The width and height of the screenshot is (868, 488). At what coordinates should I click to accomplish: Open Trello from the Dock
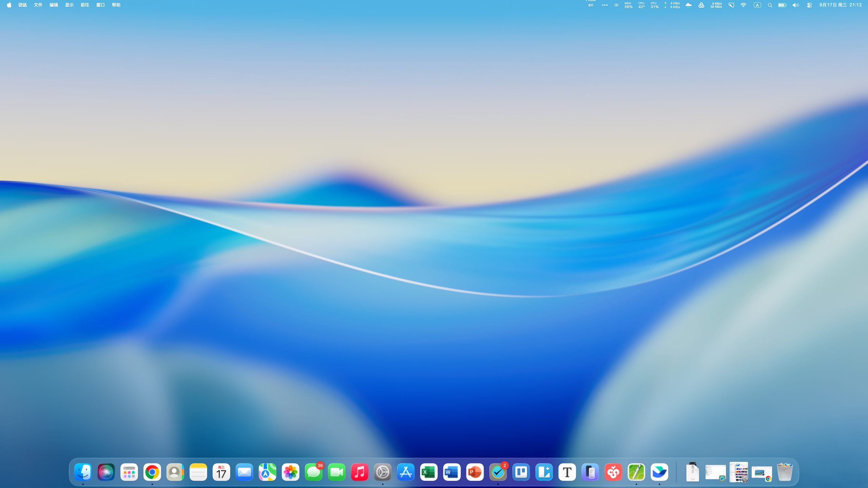[x=521, y=472]
